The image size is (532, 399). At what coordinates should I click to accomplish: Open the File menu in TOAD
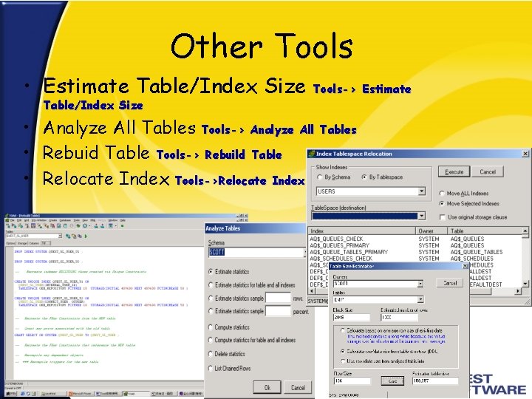13,220
